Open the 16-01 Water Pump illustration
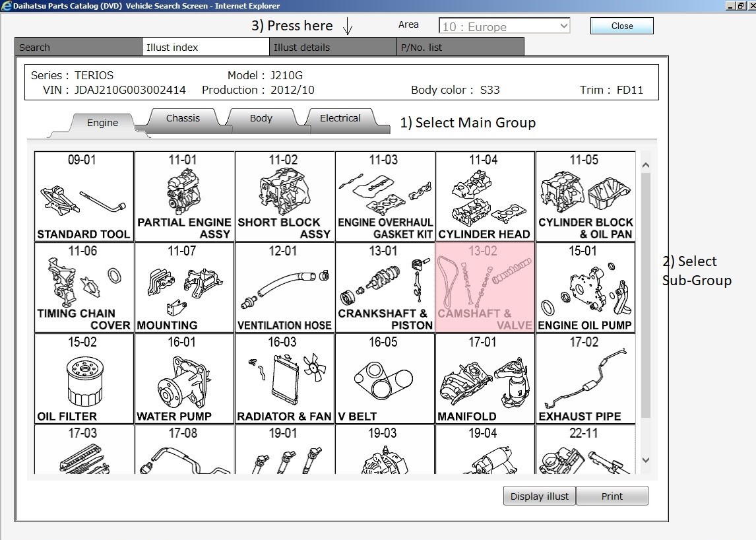Image resolution: width=756 pixels, height=540 pixels. pos(184,379)
